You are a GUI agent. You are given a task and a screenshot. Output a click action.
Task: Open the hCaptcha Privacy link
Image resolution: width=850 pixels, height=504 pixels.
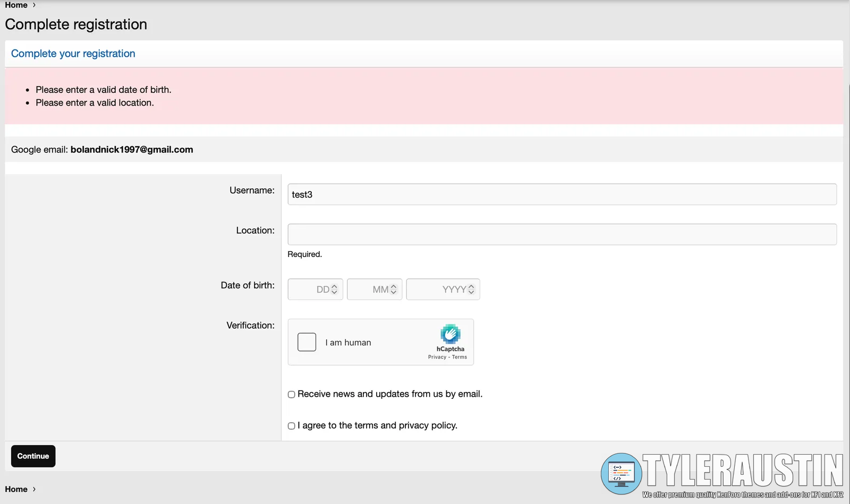pyautogui.click(x=437, y=357)
